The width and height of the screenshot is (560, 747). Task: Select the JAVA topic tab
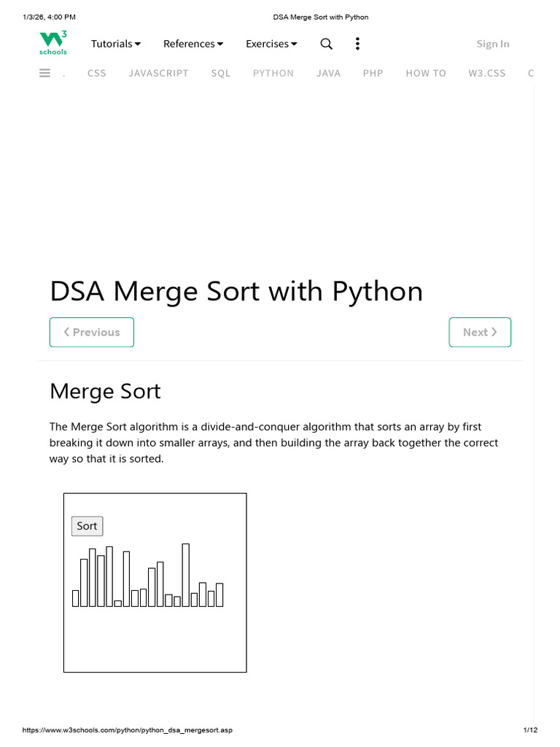point(329,74)
